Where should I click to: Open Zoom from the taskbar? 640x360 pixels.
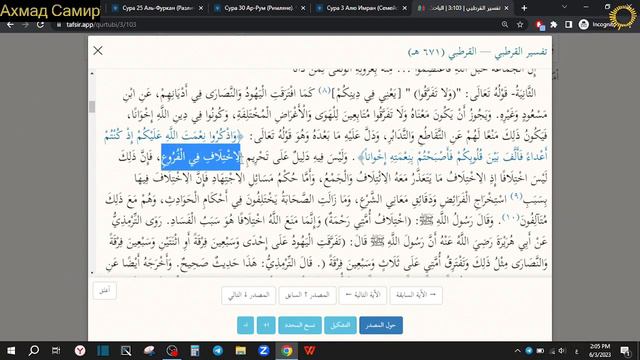click(264, 351)
